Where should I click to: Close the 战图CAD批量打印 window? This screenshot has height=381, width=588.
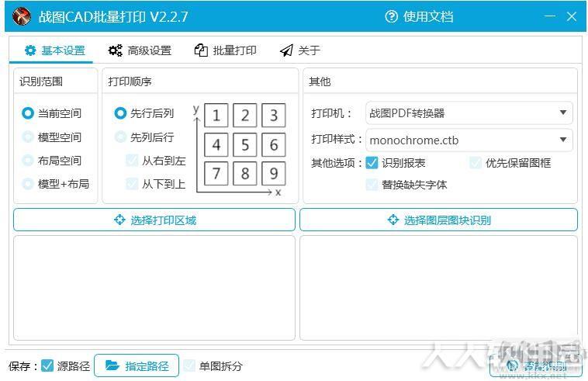[572, 16]
